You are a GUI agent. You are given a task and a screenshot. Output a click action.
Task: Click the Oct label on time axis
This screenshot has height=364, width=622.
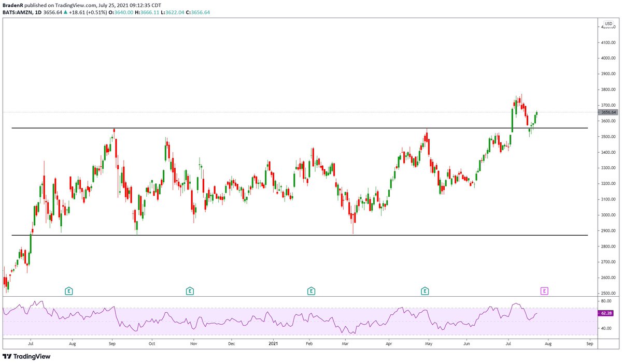[152, 343]
